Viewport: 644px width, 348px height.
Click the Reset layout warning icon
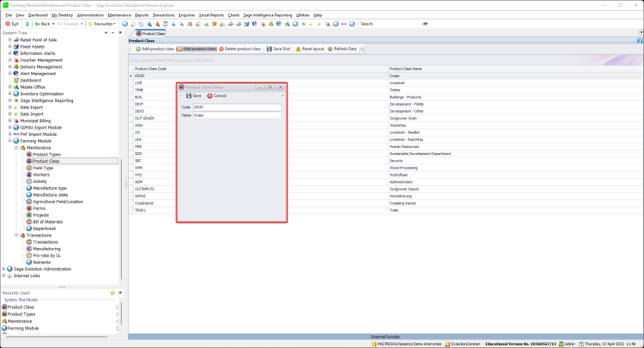coord(298,49)
